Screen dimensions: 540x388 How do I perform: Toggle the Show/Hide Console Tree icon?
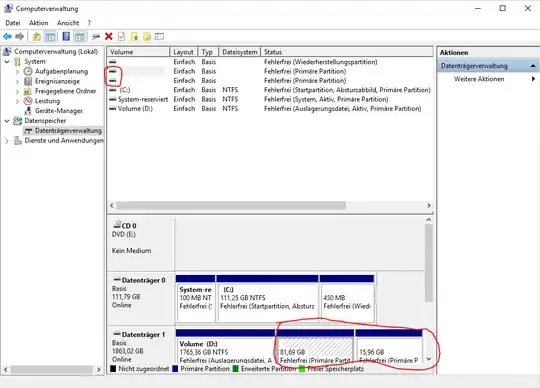click(x=50, y=36)
